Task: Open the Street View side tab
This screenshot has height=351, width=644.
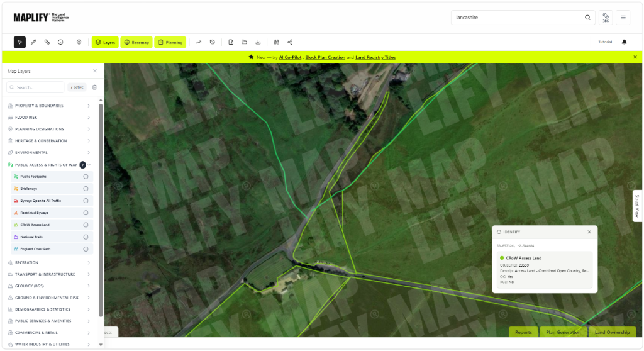Action: 638,206
